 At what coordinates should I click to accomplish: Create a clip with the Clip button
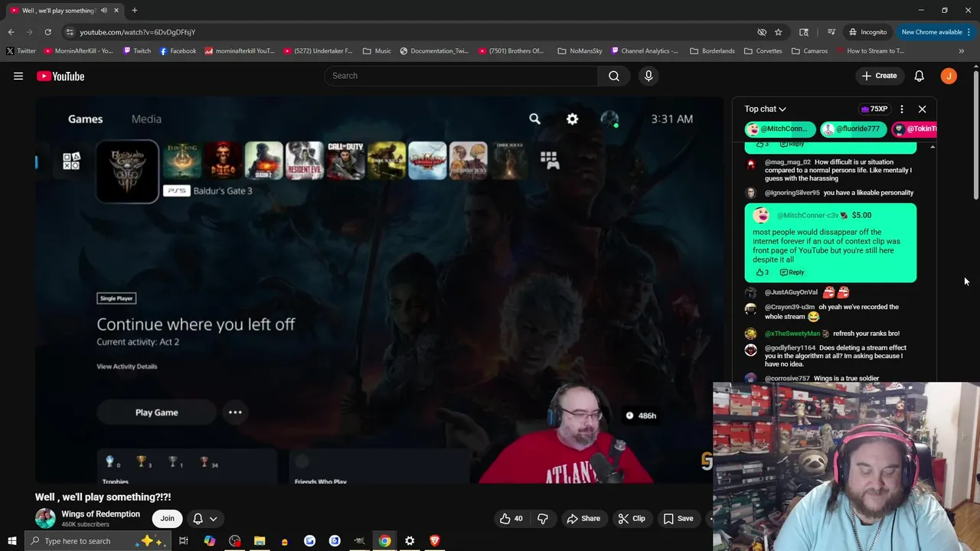(x=632, y=518)
